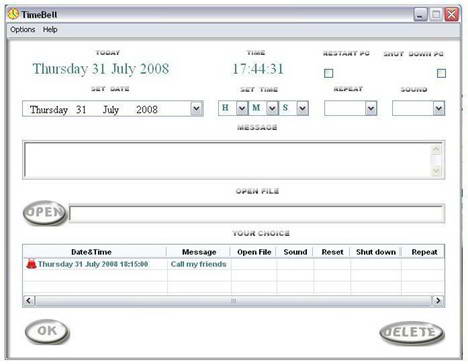The width and height of the screenshot is (468, 364).
Task: Open the seconds (S) dropdown
Action: pyautogui.click(x=302, y=108)
